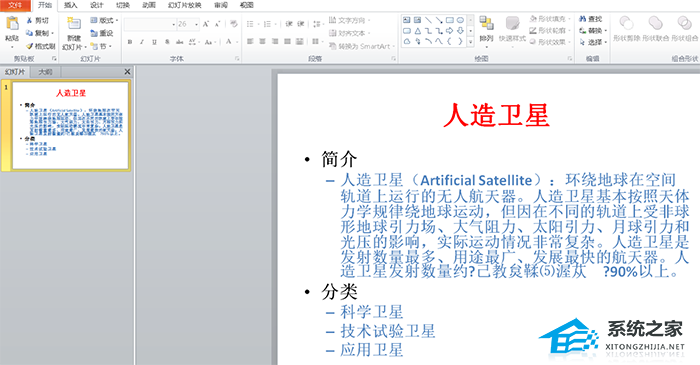Open the Section (节) dropdown
The image size is (700, 365).
(101, 46)
